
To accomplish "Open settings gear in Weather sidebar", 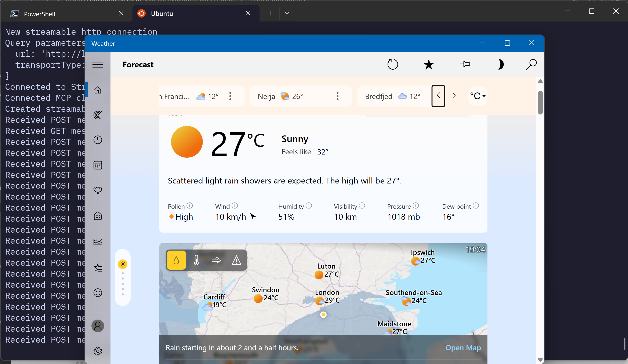I will point(98,351).
